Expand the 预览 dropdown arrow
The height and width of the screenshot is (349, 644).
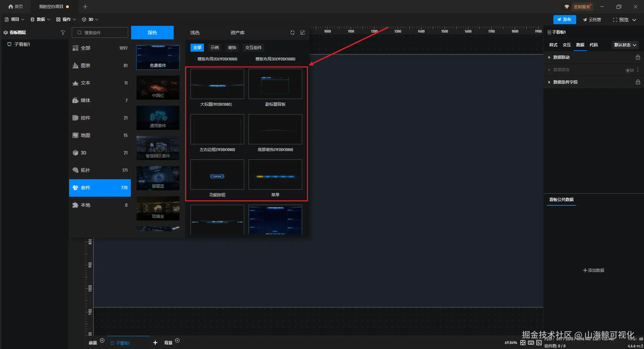click(x=634, y=20)
